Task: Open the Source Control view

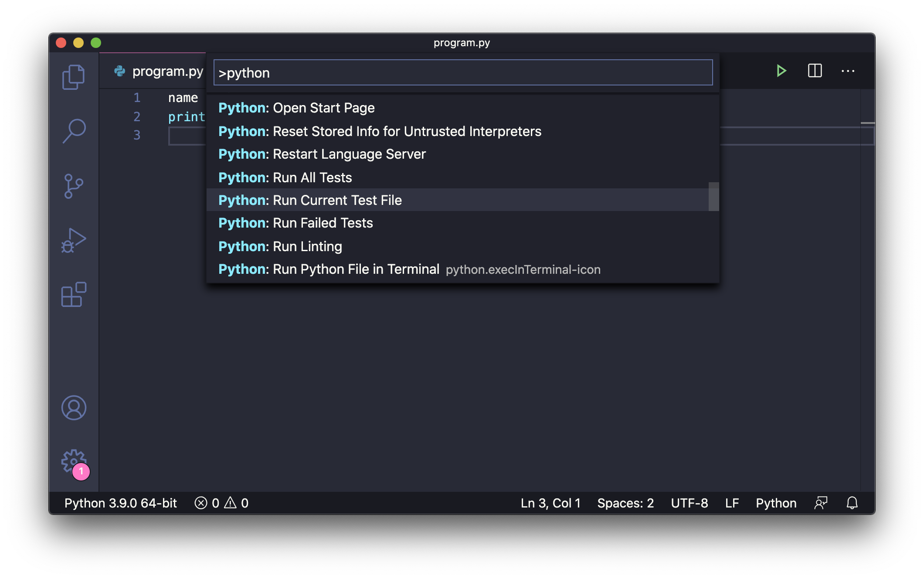Action: coord(74,185)
